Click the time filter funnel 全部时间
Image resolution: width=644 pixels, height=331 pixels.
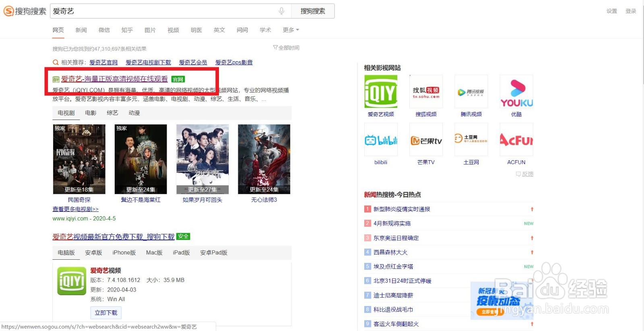[286, 48]
